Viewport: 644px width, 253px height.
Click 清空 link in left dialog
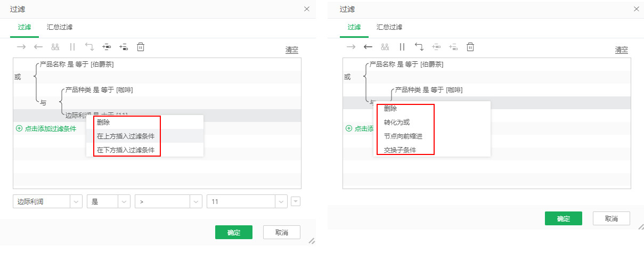coord(292,50)
